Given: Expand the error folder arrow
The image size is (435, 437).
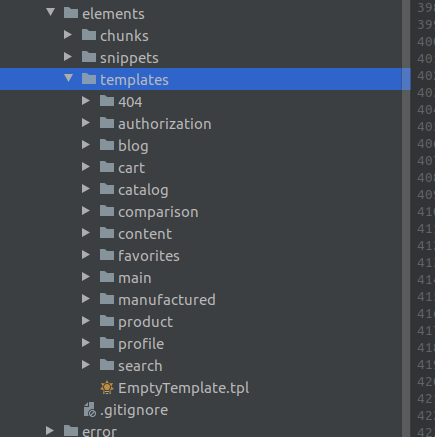Looking at the screenshot, I should [x=50, y=430].
